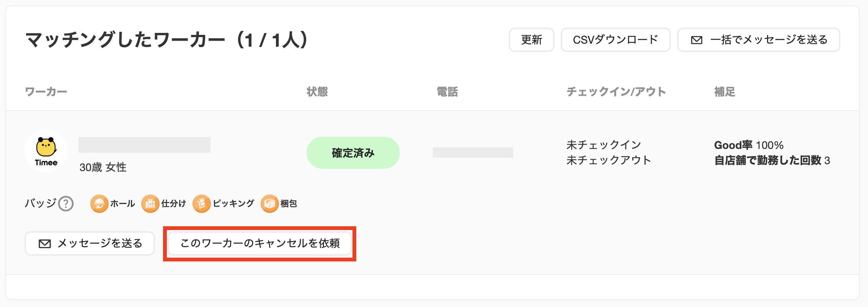Click envelope icon in 一括でメッセージを送る

697,40
